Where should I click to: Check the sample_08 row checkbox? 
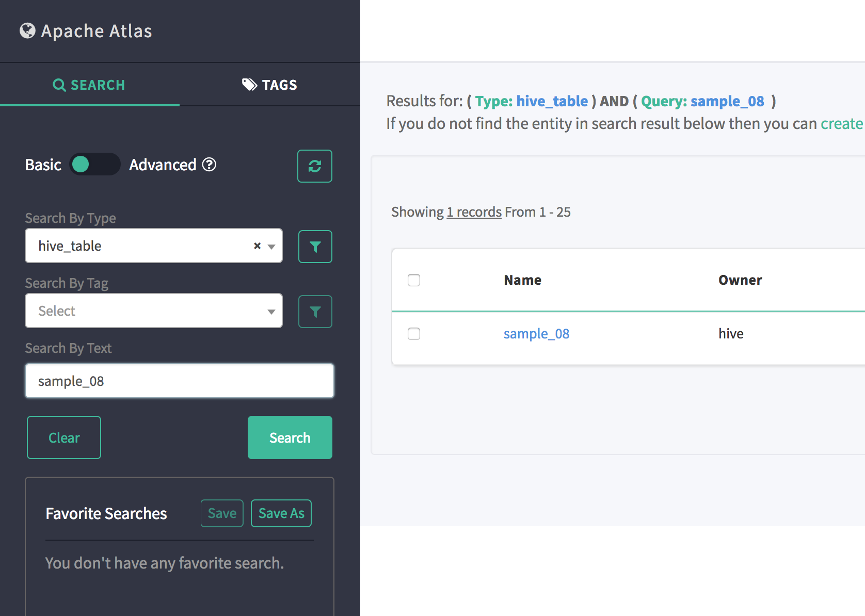pos(414,334)
